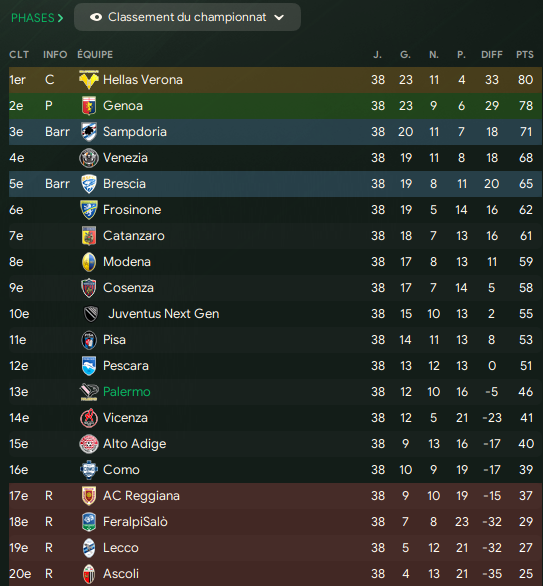Image resolution: width=543 pixels, height=586 pixels.
Task: Expand the PHASES menu
Action: click(37, 18)
